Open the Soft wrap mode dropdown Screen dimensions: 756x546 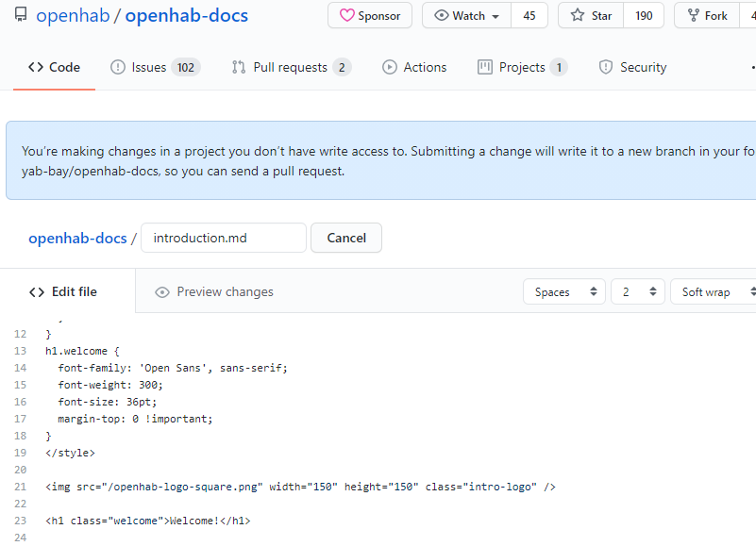[x=714, y=291]
